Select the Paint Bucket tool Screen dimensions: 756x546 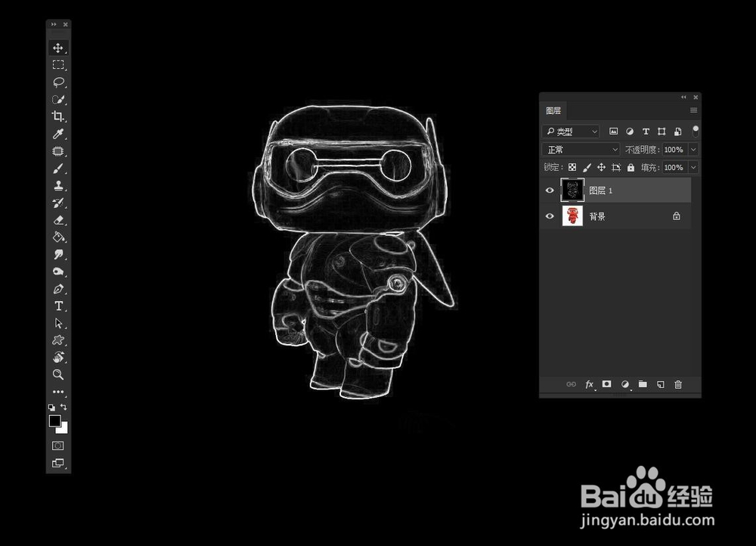pyautogui.click(x=58, y=237)
